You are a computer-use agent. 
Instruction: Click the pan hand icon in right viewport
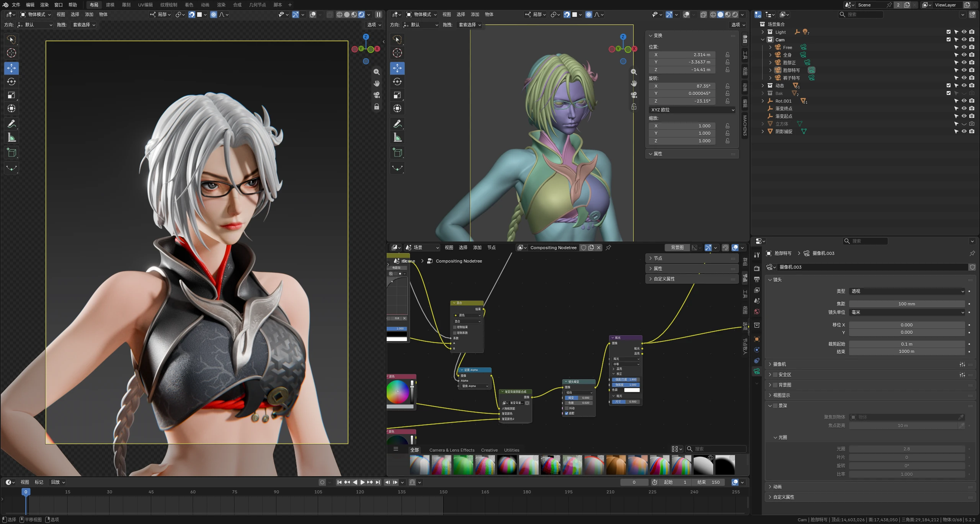coord(634,83)
